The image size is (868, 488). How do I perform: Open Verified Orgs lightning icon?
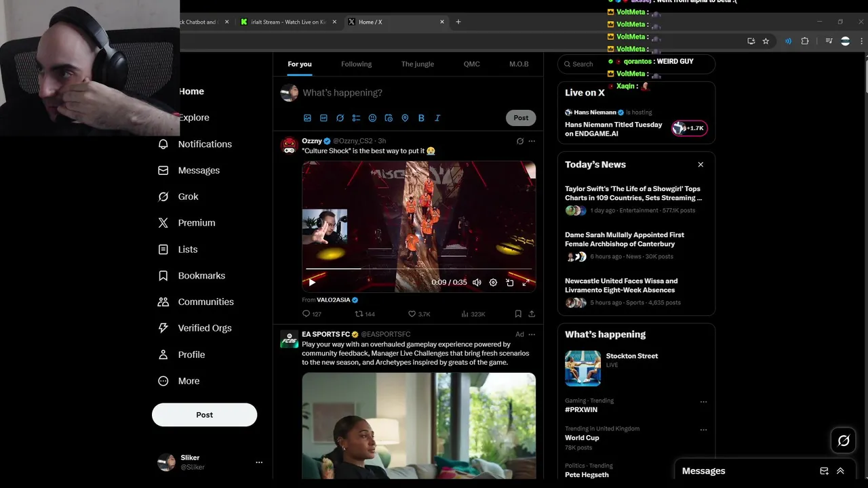pyautogui.click(x=163, y=328)
